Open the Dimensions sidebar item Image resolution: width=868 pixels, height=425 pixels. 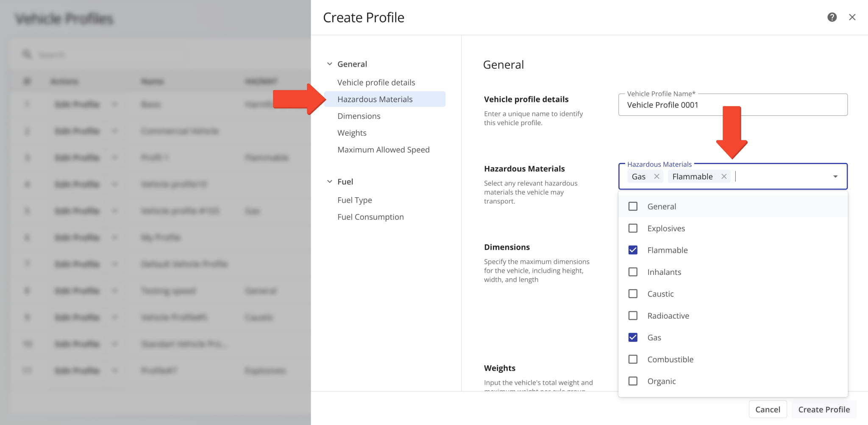tap(359, 116)
